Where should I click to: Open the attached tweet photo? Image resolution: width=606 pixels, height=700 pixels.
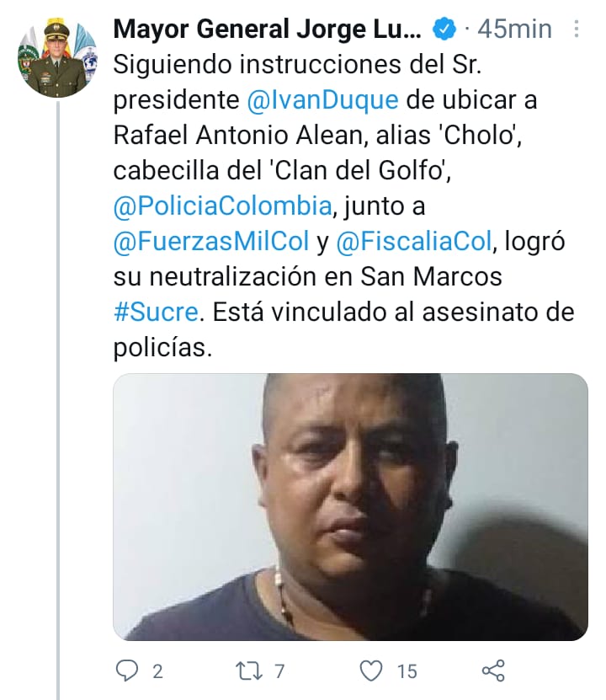(350, 507)
